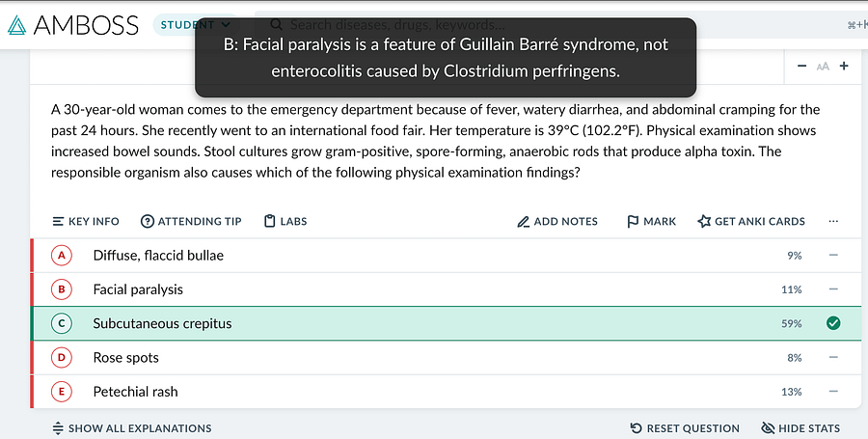
Task: Click the Reset Question button
Action: (x=685, y=428)
